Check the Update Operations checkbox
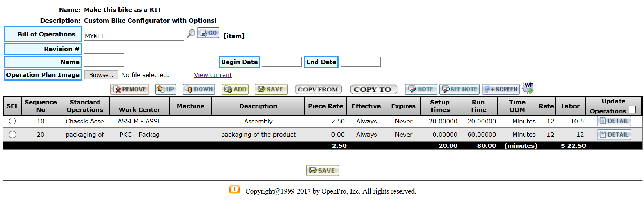Screen dimensions: 644x209 632,110
